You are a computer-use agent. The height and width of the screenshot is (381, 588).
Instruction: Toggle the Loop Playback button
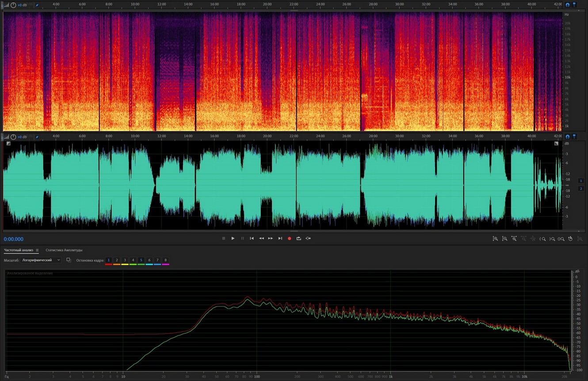299,238
